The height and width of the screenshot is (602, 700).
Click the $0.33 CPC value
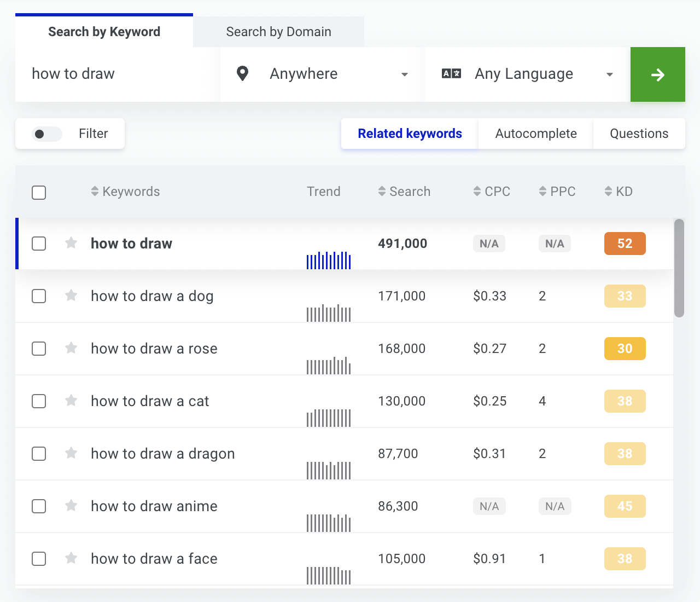pos(489,296)
